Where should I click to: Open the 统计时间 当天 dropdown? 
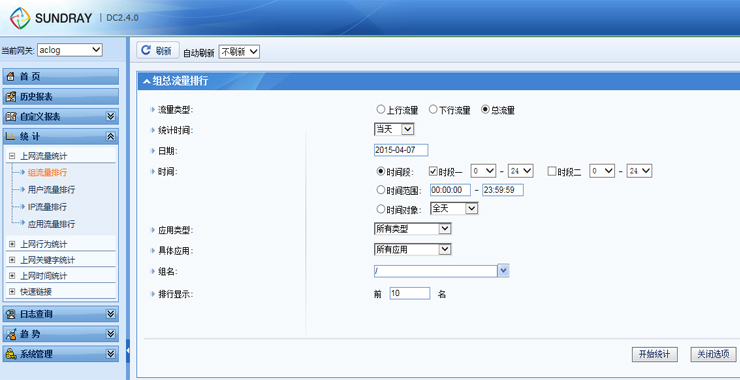click(x=394, y=129)
